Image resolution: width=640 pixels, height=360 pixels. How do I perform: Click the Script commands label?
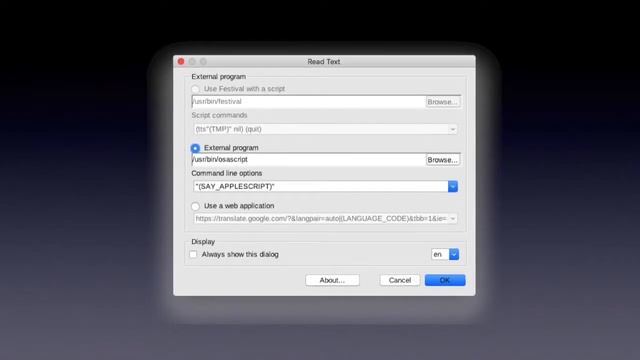219,115
